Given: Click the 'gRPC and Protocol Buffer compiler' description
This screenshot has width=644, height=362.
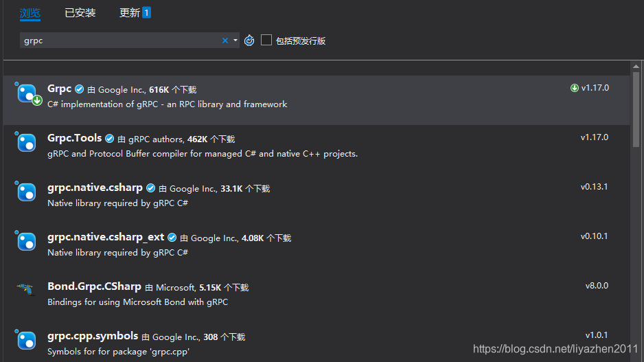Looking at the screenshot, I should pyautogui.click(x=203, y=154).
